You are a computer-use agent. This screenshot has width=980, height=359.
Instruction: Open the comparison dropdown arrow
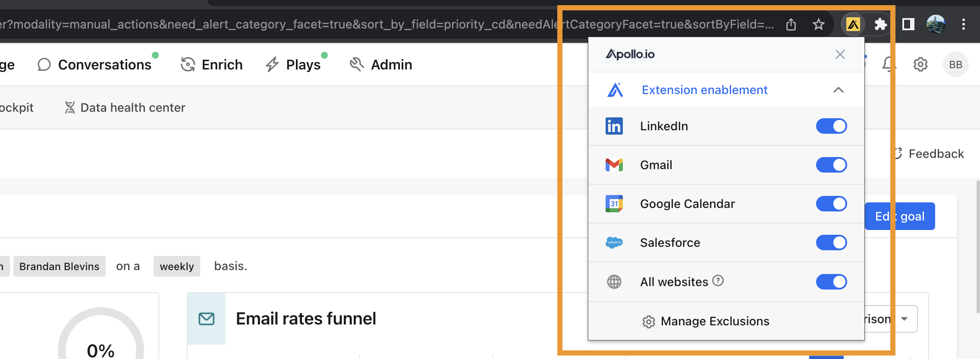pyautogui.click(x=905, y=319)
